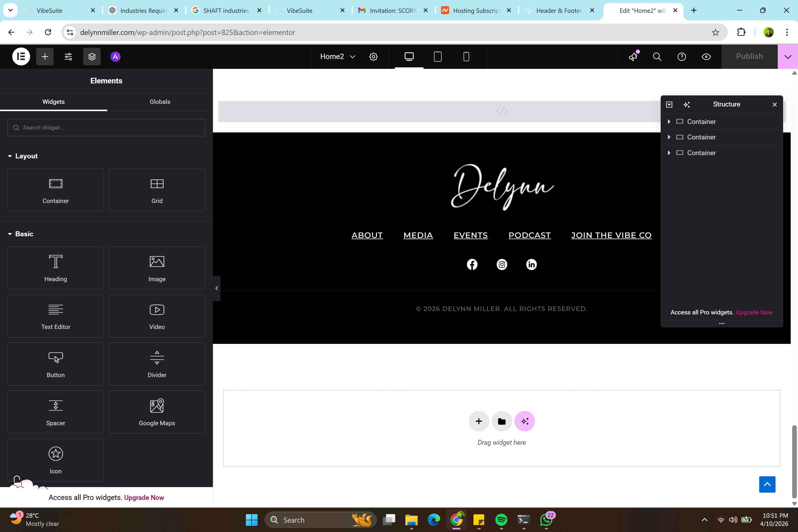This screenshot has width=798, height=532.
Task: Open the Publish save options arrow
Action: (x=788, y=56)
